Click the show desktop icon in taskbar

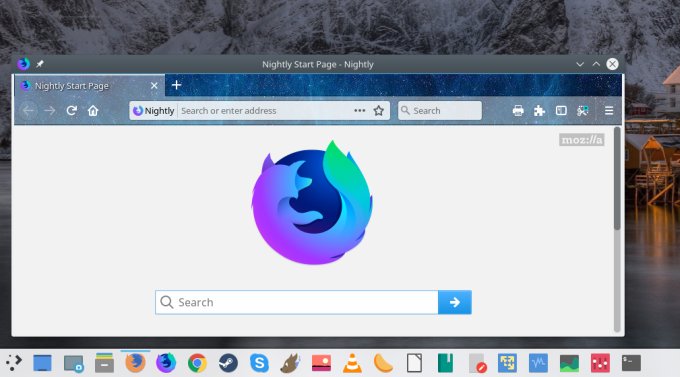click(42, 363)
